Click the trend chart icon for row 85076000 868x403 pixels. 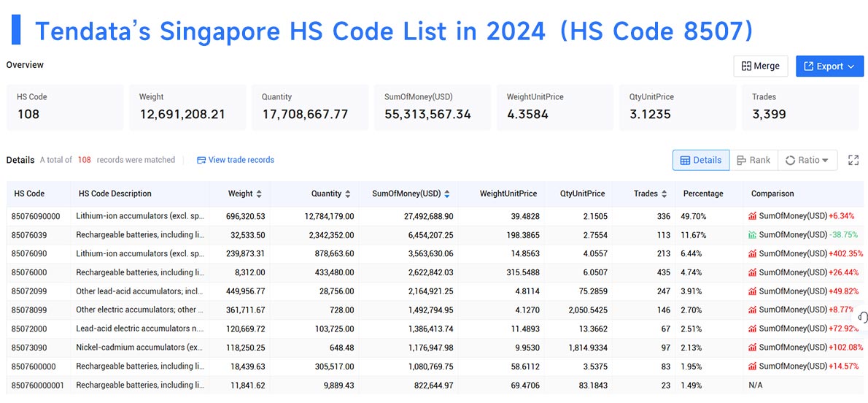coord(752,273)
